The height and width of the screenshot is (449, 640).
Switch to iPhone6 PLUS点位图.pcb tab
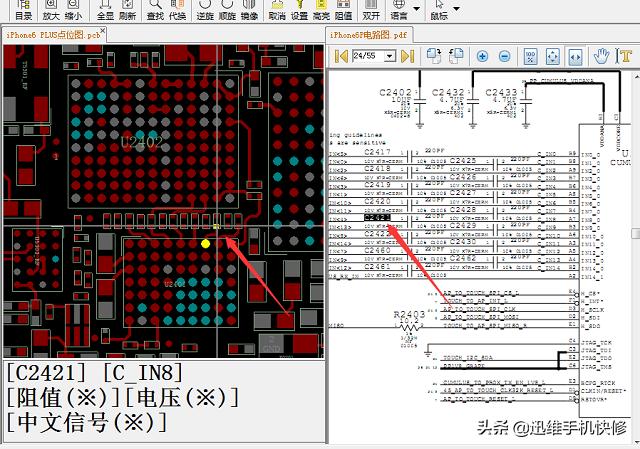pos(53,34)
